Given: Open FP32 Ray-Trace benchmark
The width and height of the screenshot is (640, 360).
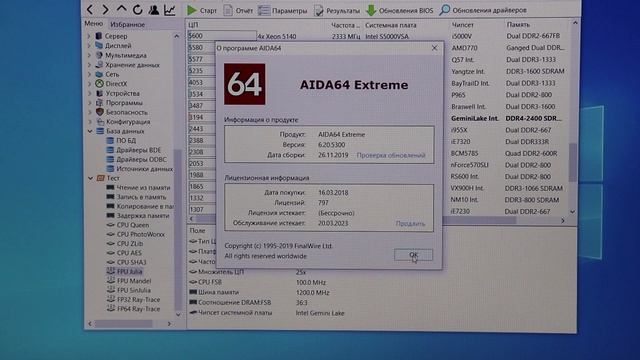Looking at the screenshot, I should coord(138,300).
